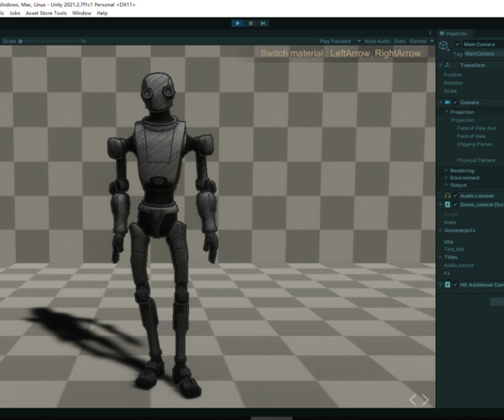The width and height of the screenshot is (504, 420).
Task: Toggle the Main Camera active checkbox
Action: (x=458, y=44)
